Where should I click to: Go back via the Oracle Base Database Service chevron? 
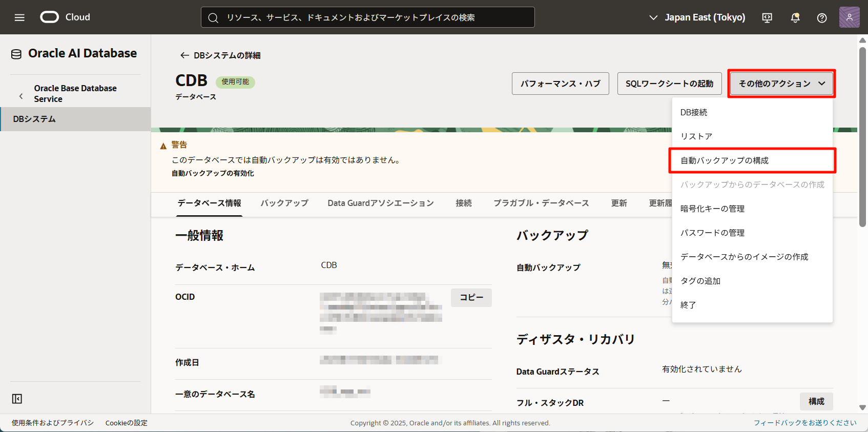click(21, 96)
